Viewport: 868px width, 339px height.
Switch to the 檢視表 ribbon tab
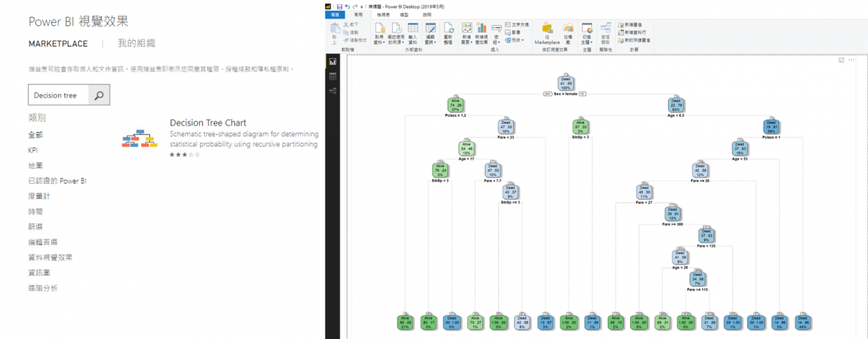[x=383, y=15]
